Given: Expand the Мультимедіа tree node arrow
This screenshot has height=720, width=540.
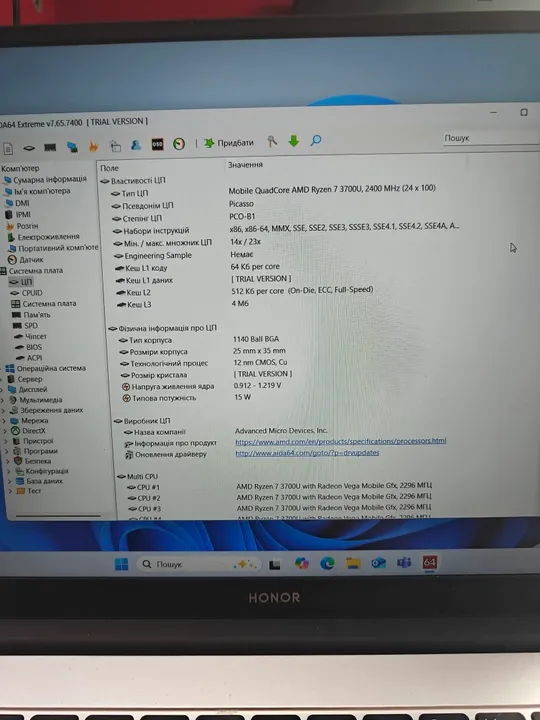Looking at the screenshot, I should click(3, 400).
